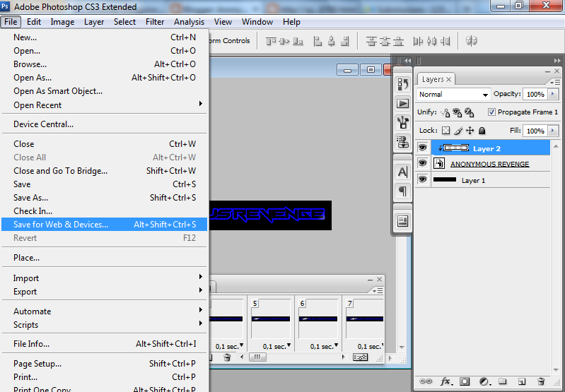The height and width of the screenshot is (392, 565).
Task: Click Auto-Align Layers icon in options bar
Action: coord(472,41)
